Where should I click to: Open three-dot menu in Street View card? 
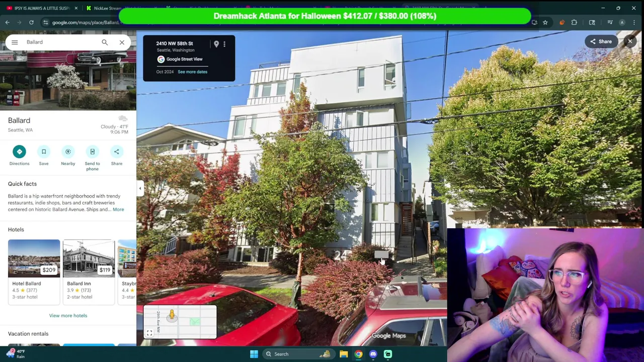pos(224,44)
